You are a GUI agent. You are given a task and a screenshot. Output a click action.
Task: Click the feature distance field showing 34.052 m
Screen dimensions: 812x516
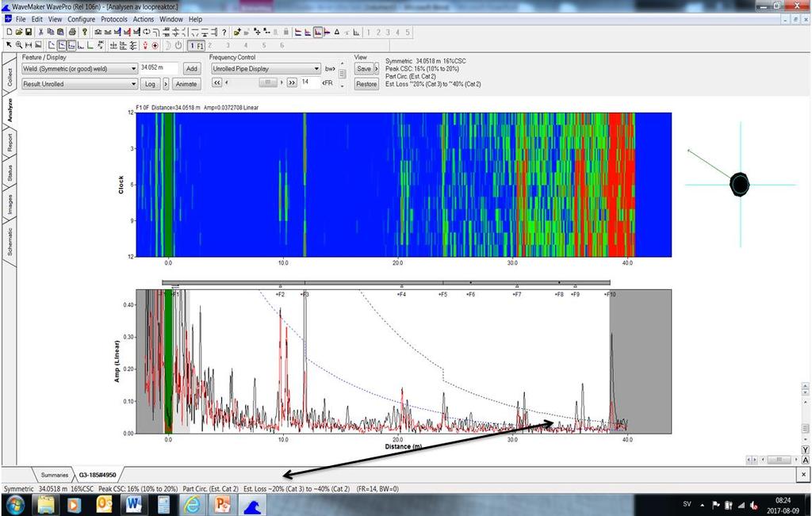pos(159,68)
